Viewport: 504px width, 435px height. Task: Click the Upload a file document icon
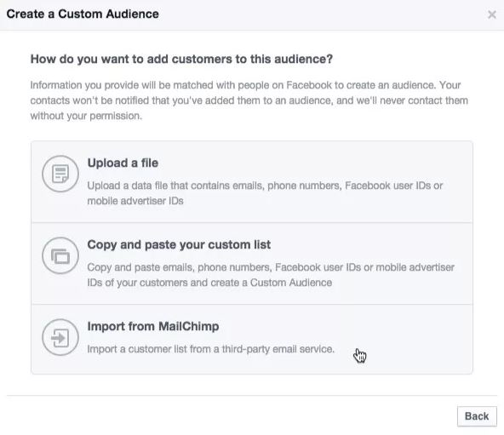[60, 174]
